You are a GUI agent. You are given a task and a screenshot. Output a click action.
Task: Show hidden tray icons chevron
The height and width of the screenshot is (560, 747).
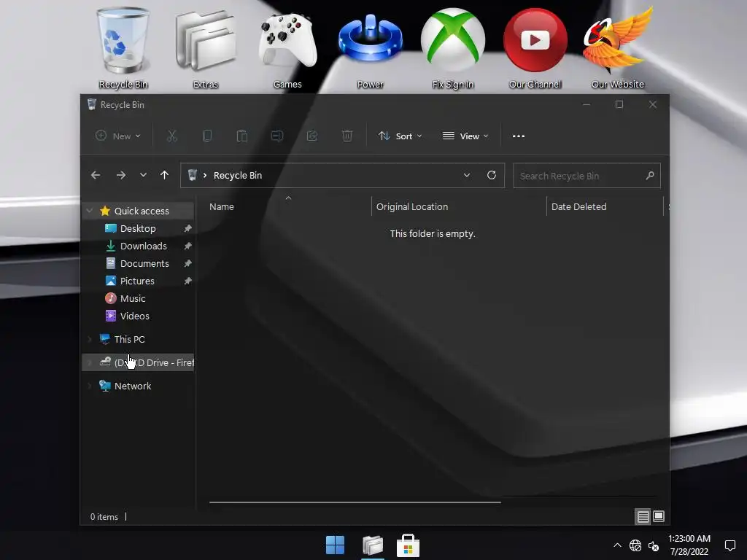tap(617, 545)
